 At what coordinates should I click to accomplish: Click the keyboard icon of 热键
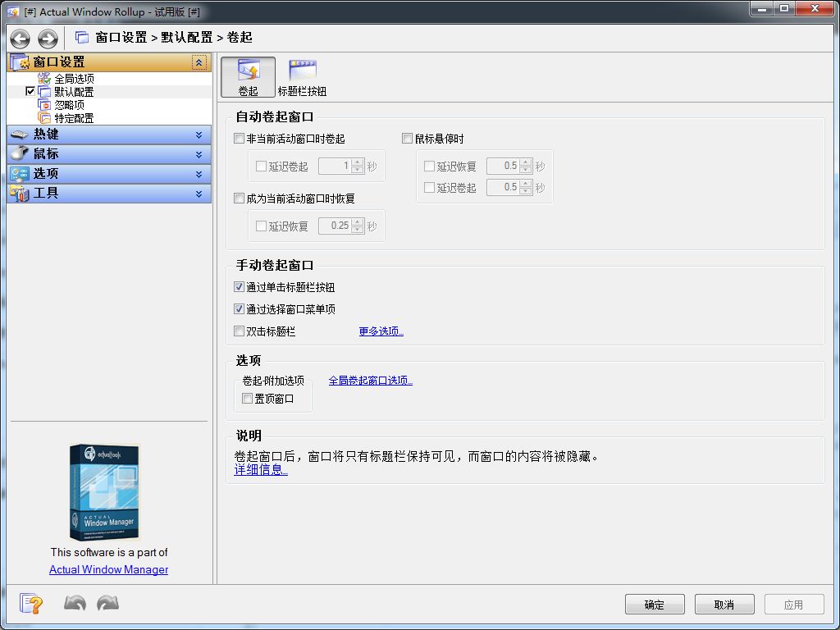point(20,135)
